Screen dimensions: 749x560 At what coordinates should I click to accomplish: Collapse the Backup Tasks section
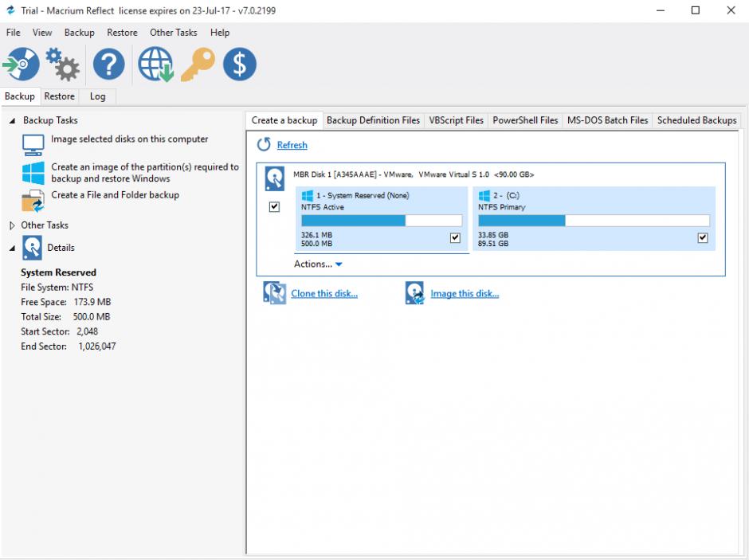coord(12,121)
